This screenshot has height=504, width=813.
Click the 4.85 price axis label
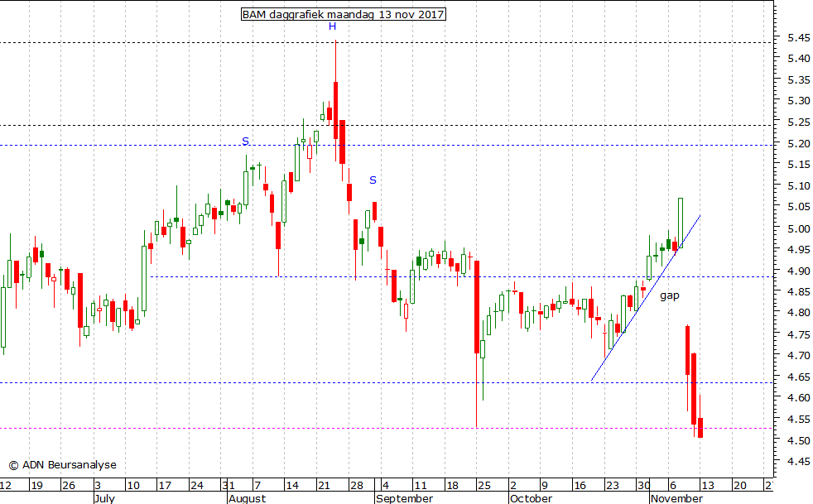tap(798, 292)
